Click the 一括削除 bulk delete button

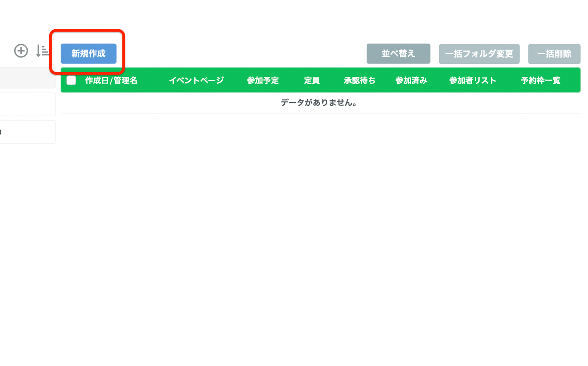click(x=554, y=54)
